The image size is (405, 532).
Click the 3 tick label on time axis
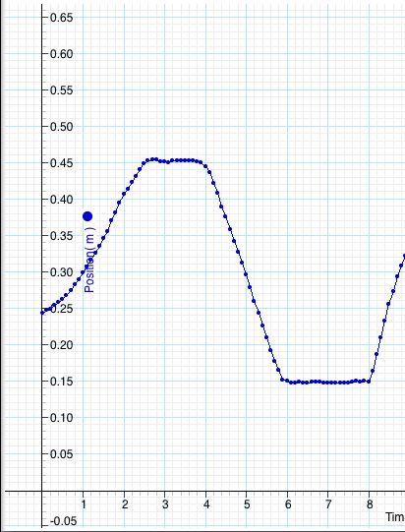165,504
